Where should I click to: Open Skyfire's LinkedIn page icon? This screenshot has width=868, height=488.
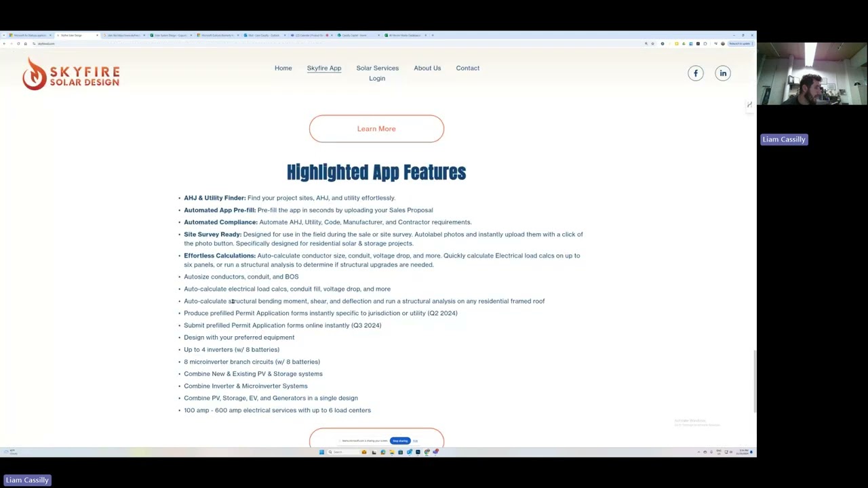pos(723,73)
